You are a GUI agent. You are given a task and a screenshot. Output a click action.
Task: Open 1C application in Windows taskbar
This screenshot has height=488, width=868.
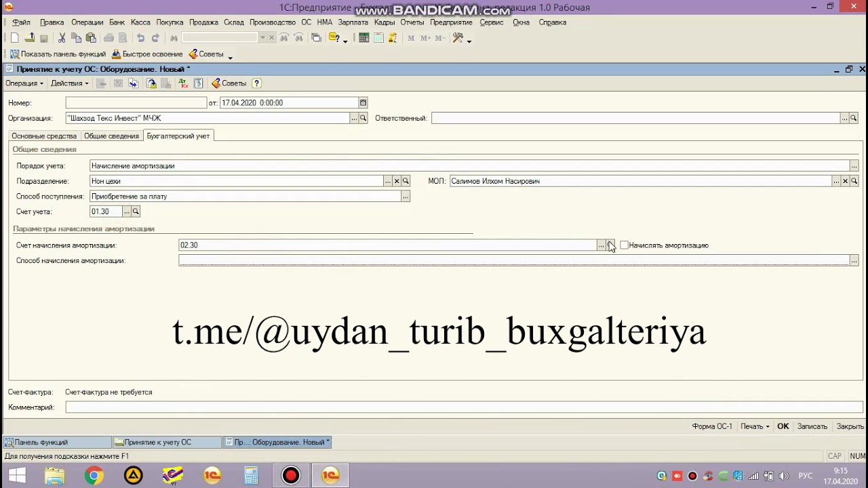tap(330, 476)
